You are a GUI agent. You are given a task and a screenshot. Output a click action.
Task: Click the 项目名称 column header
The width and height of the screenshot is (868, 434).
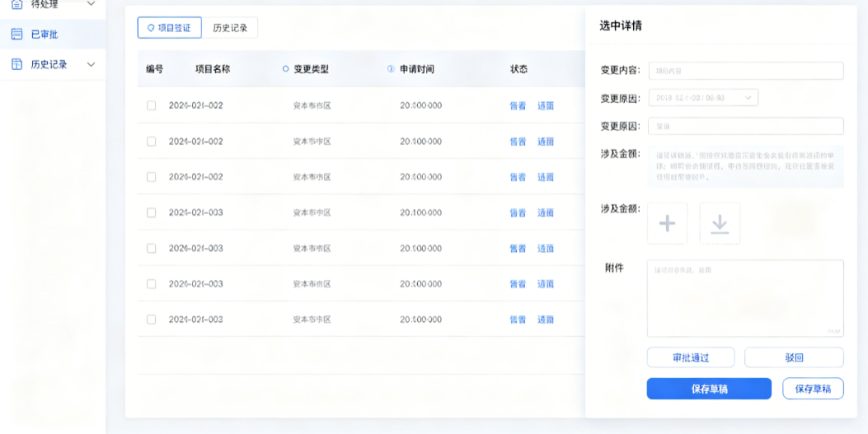213,69
